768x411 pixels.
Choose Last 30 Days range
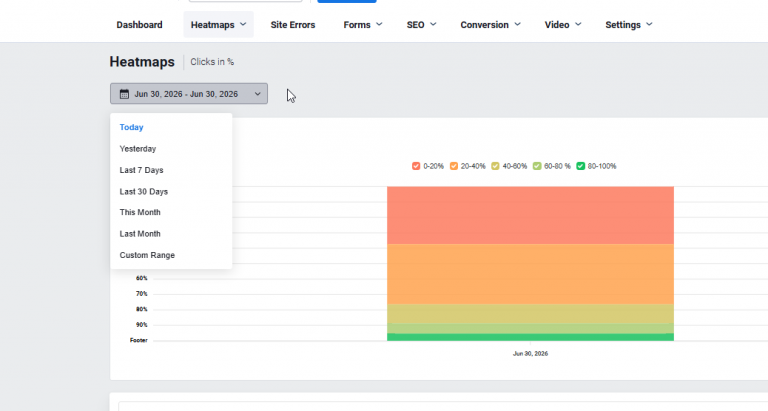[144, 192]
